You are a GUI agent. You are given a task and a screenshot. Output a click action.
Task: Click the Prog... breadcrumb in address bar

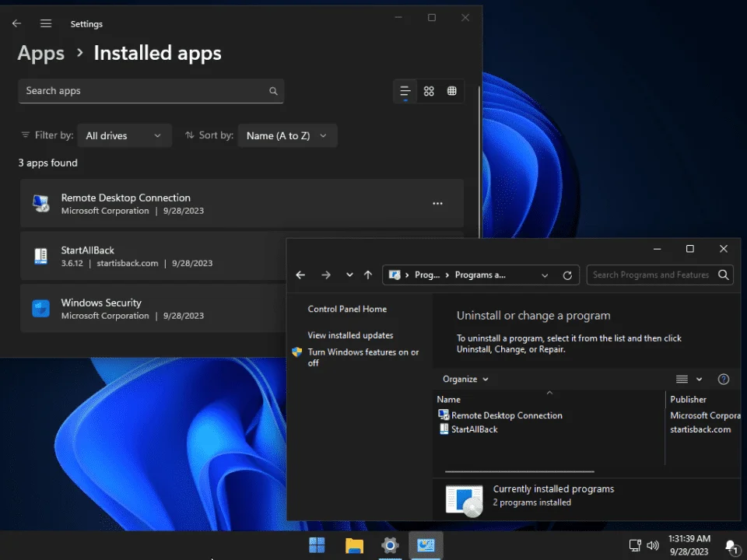click(x=427, y=275)
